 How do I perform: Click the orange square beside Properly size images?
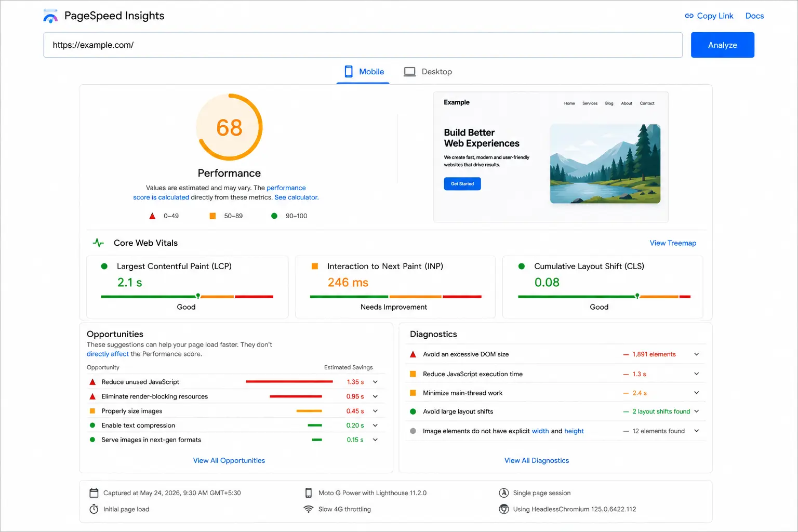point(92,411)
